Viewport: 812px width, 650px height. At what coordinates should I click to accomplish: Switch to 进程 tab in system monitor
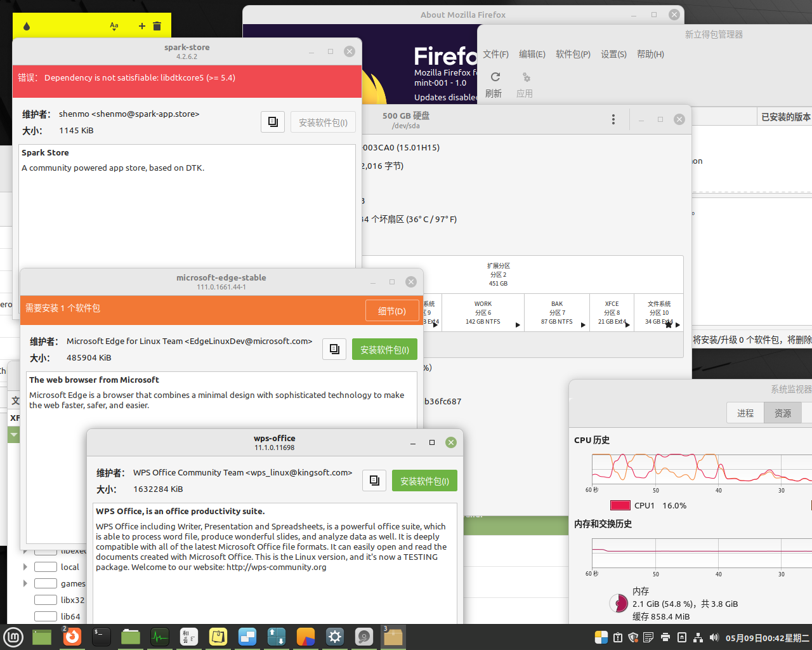click(x=745, y=413)
